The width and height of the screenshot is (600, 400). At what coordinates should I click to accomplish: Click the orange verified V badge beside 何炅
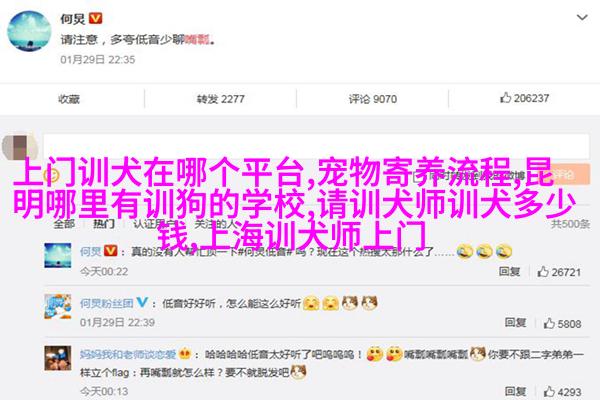[96, 18]
